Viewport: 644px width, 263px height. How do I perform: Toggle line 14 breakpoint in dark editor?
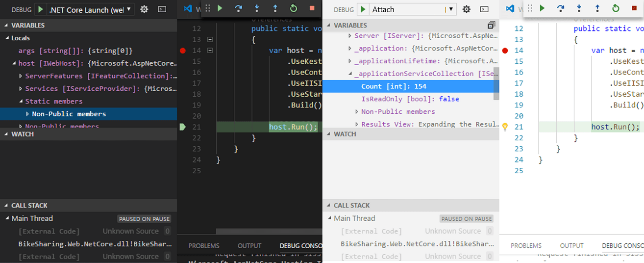183,50
